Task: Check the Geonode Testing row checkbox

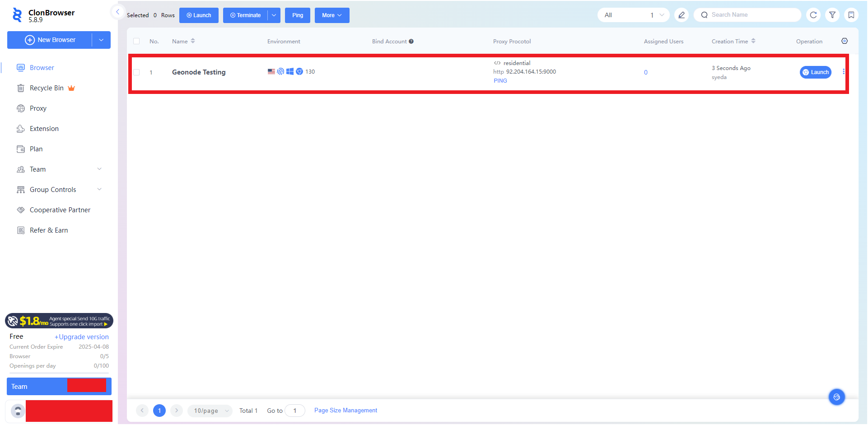Action: coord(136,72)
